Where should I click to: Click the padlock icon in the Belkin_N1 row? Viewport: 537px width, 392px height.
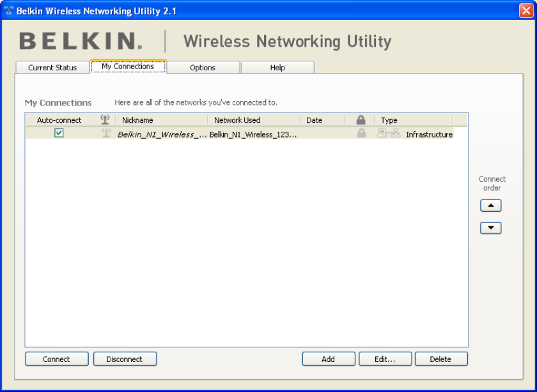coord(361,133)
